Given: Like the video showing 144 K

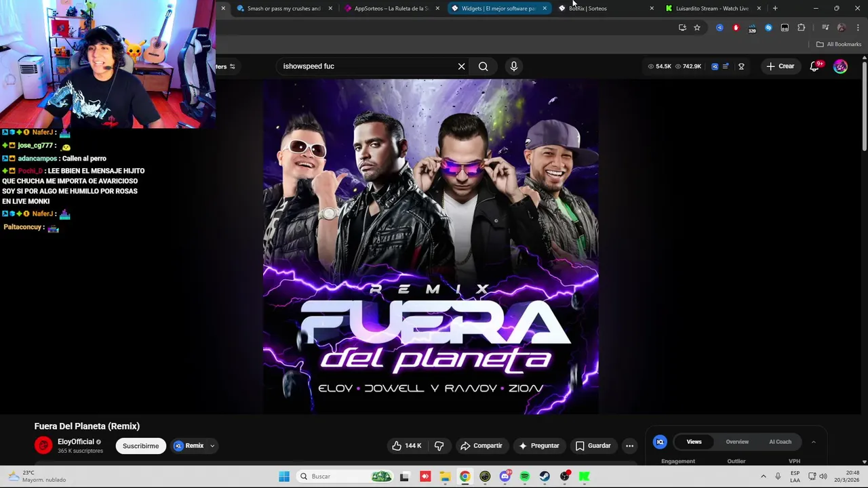Looking at the screenshot, I should pyautogui.click(x=406, y=446).
